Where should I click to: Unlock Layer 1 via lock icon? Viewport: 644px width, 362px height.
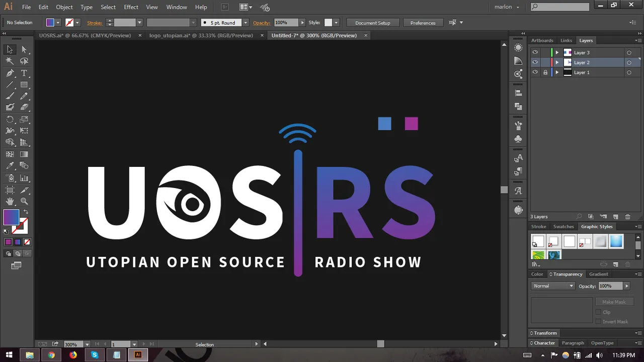(545, 72)
